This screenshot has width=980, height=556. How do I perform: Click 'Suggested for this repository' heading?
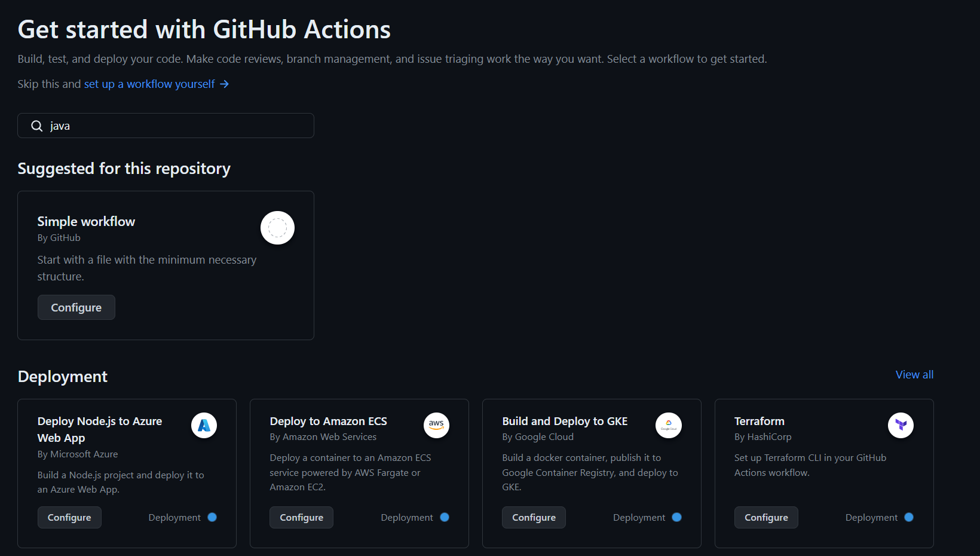pos(124,169)
